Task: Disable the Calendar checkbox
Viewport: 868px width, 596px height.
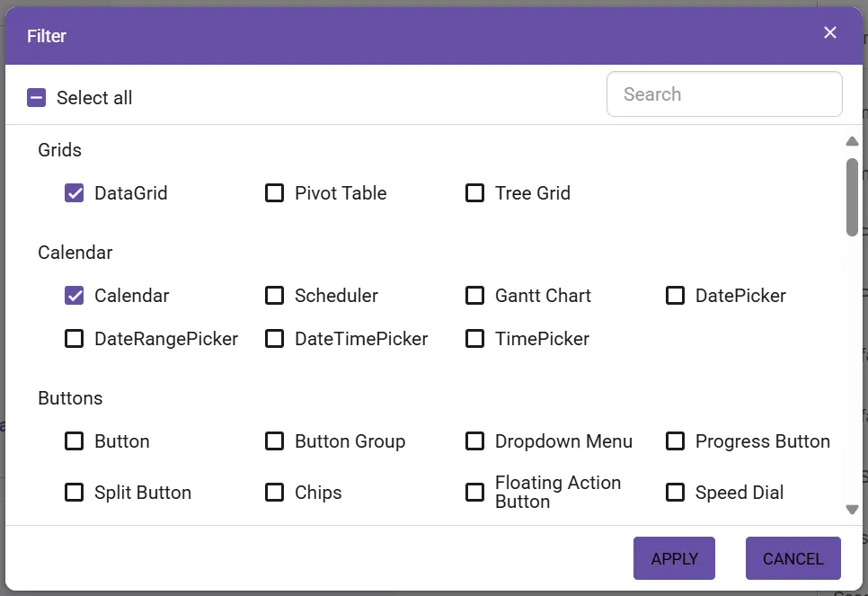Action: (x=74, y=295)
